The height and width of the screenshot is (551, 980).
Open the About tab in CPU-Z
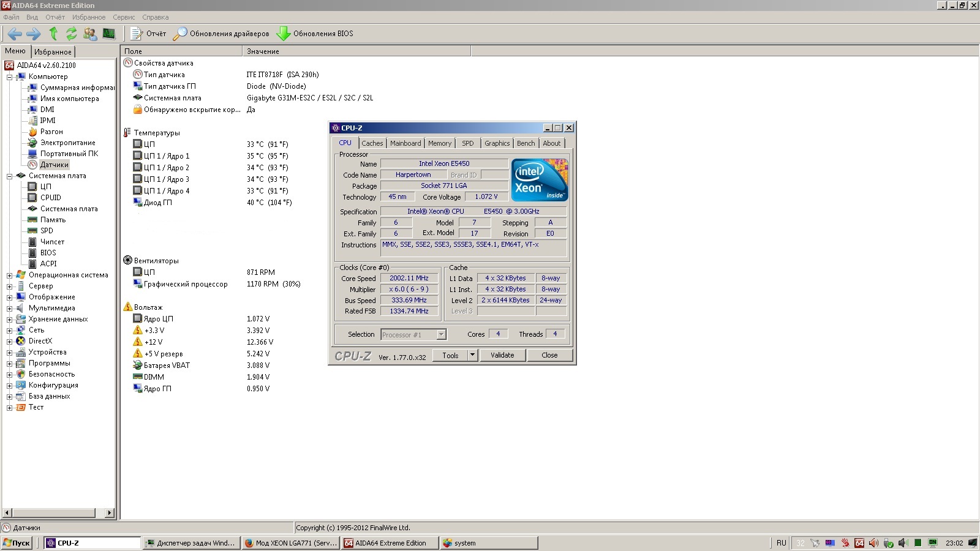point(551,143)
